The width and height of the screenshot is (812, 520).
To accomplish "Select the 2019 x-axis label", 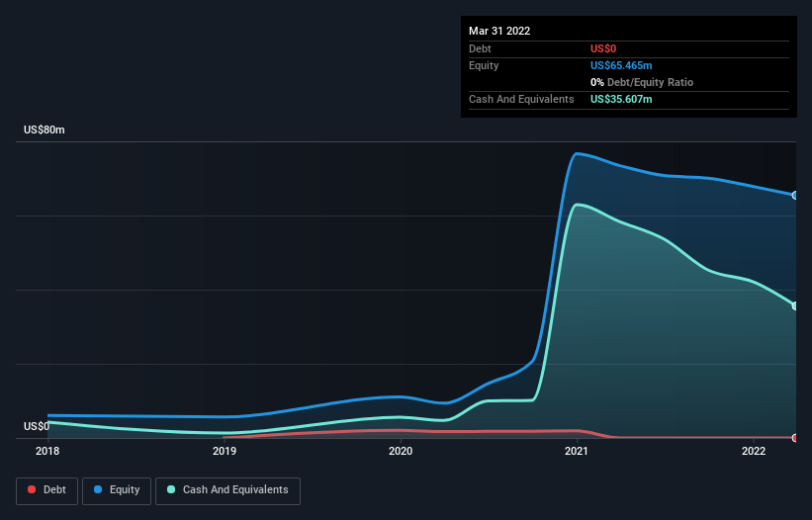I will (225, 451).
